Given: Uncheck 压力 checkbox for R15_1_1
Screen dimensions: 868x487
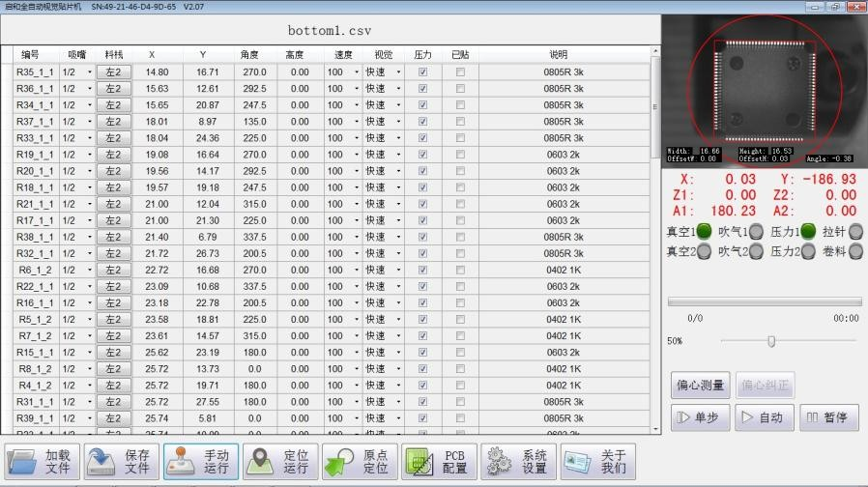Looking at the screenshot, I should pos(423,352).
